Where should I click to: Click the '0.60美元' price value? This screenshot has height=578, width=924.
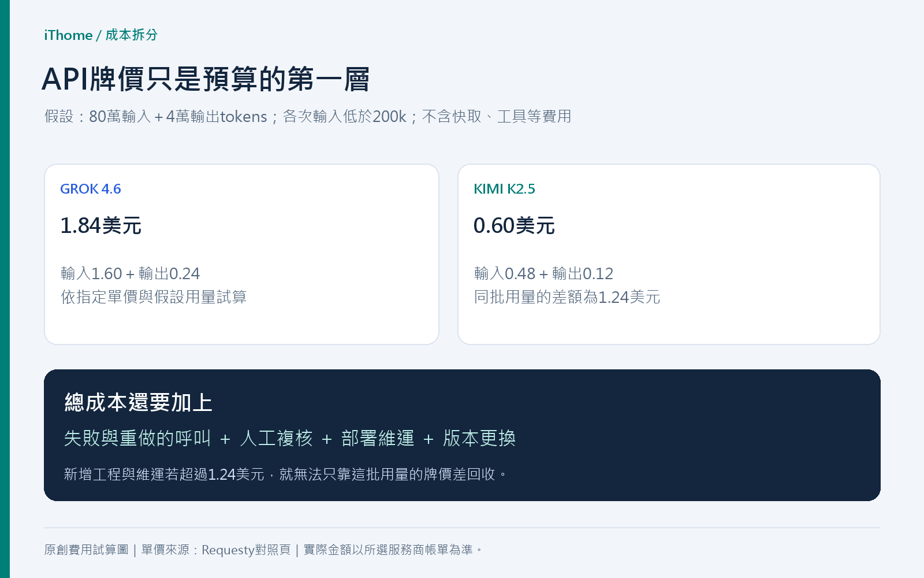514,225
